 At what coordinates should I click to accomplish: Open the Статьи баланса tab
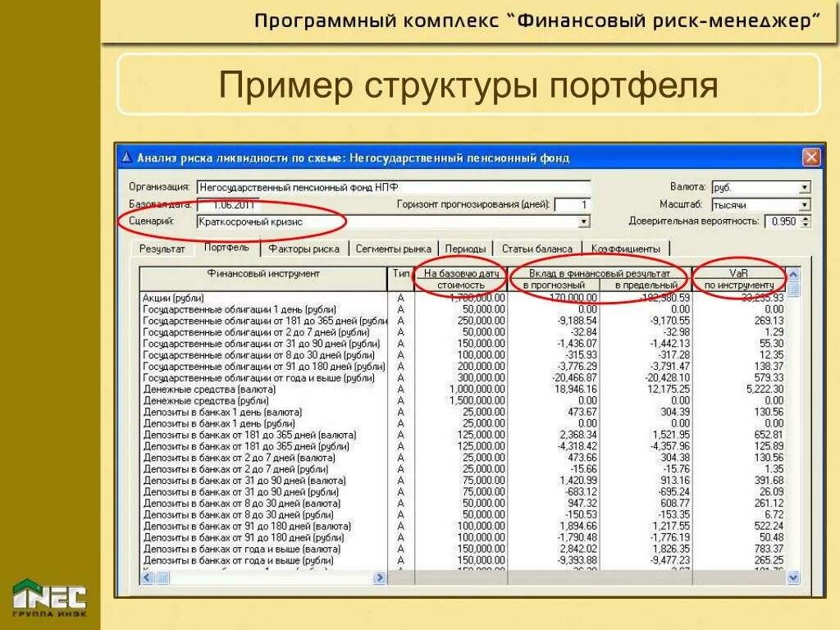(x=536, y=249)
